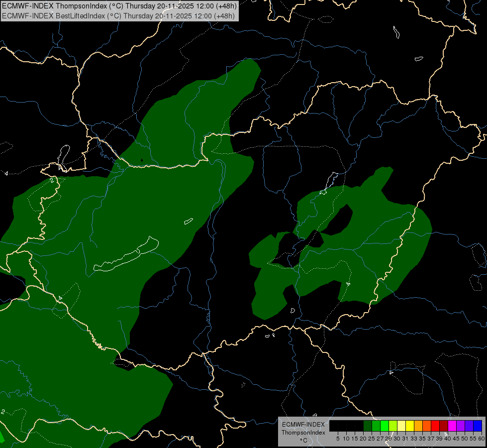Select the medium green 25–27 legend swatch
Image resolution: width=487 pixels, height=448 pixels.
point(376,426)
